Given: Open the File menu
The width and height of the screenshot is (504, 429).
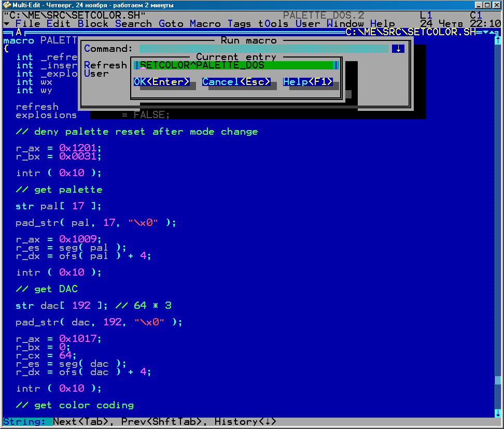Looking at the screenshot, I should [x=28, y=24].
